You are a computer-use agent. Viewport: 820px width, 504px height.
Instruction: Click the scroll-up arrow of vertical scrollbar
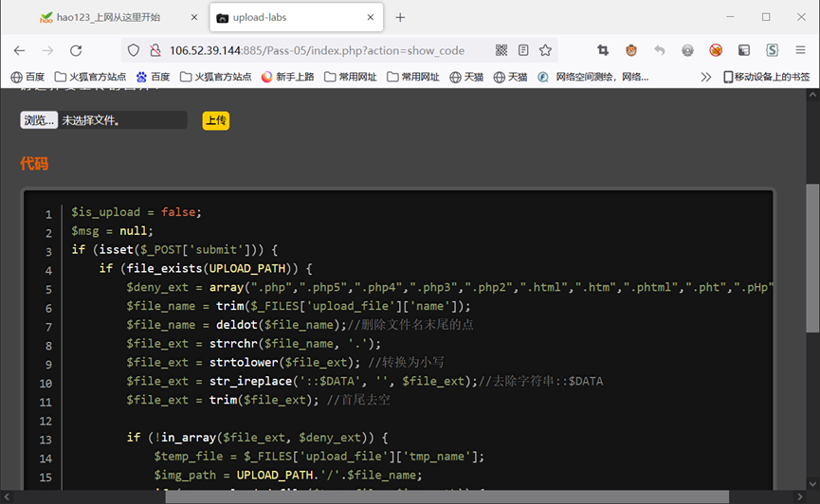[812, 95]
